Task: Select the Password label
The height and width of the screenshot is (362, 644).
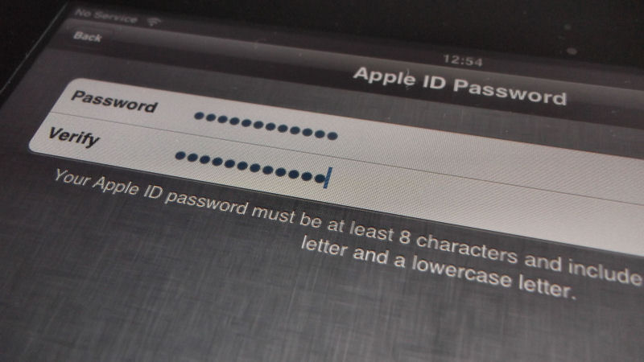Action: pyautogui.click(x=114, y=101)
